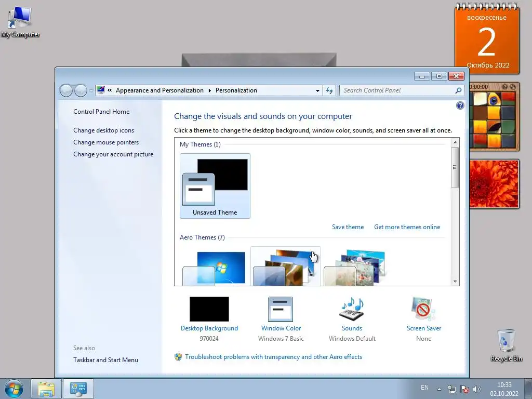
Task: Click the Control Panel taskbar button
Action: coord(78,389)
